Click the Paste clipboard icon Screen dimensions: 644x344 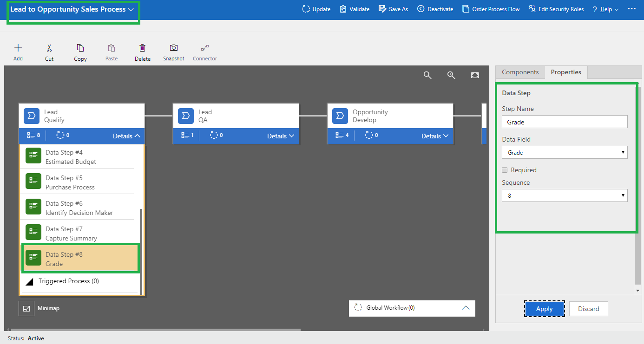click(x=112, y=48)
